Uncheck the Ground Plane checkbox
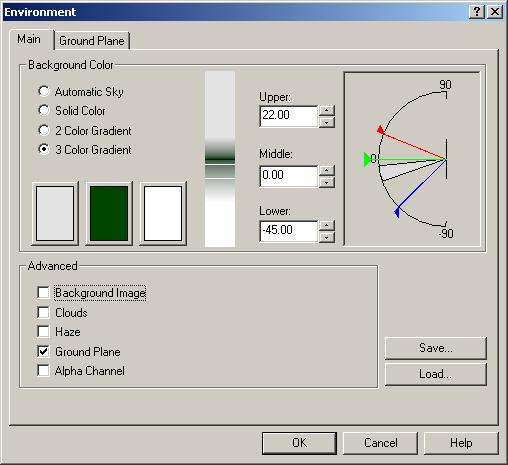 (x=43, y=351)
